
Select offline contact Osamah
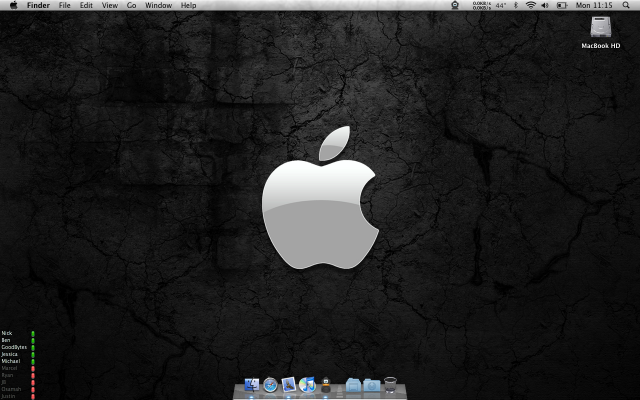click(11, 389)
